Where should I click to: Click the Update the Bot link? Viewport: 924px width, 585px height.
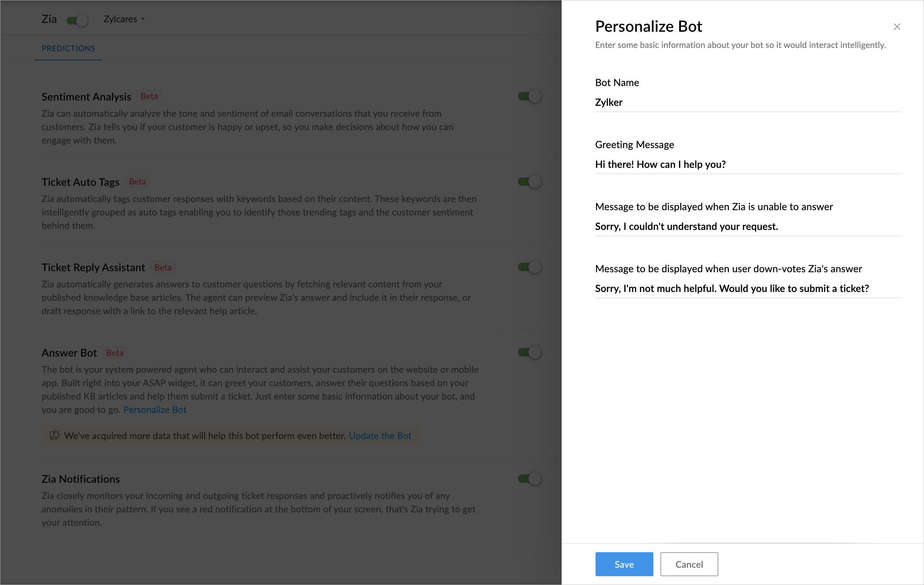coord(380,436)
